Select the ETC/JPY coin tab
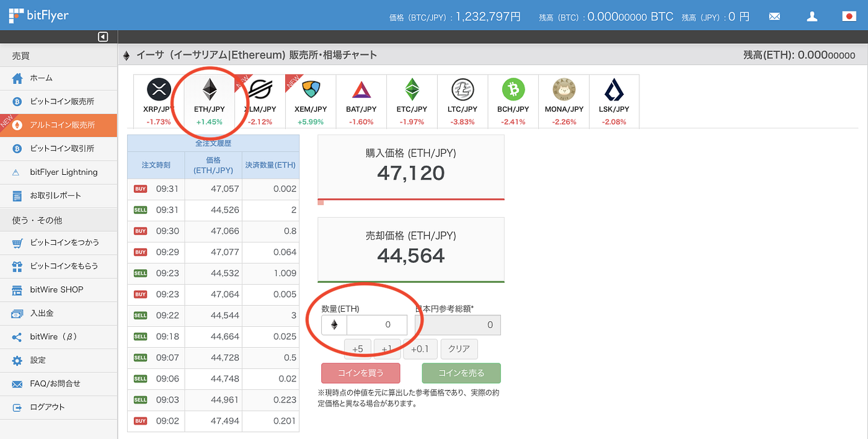 point(412,101)
